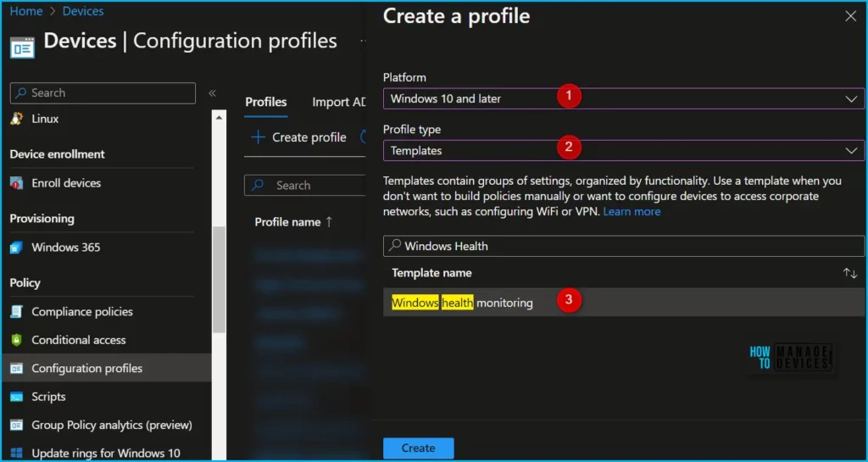Open Group Policy analytics (preview)
This screenshot has height=462, width=868.
(x=112, y=426)
